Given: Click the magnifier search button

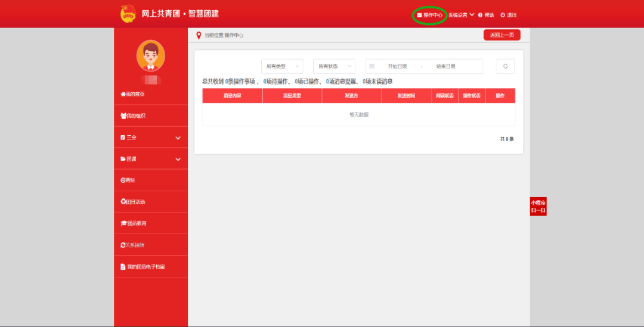Looking at the screenshot, I should tap(505, 67).
